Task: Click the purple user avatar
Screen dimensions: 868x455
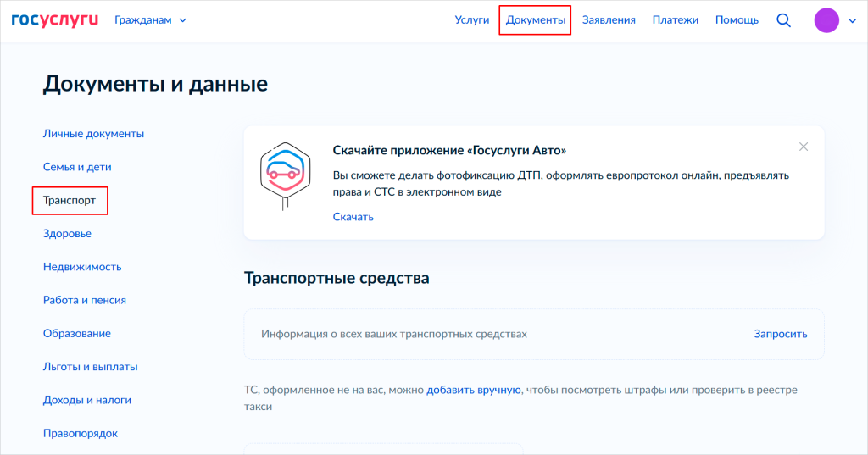Action: pyautogui.click(x=826, y=20)
